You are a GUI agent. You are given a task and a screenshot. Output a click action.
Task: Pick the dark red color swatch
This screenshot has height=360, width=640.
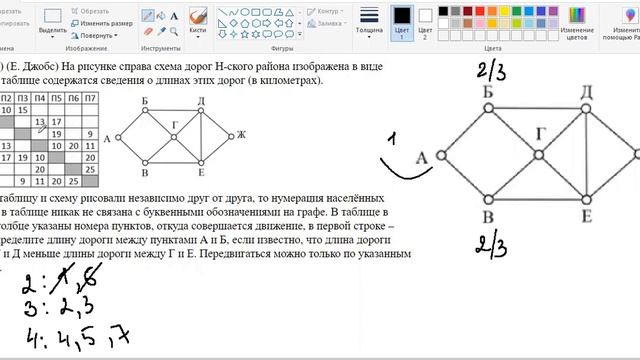(x=468, y=11)
